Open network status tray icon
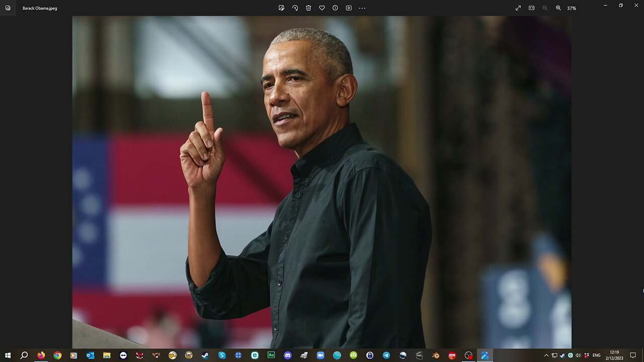Screen dimensions: 644x362 (x=554, y=355)
